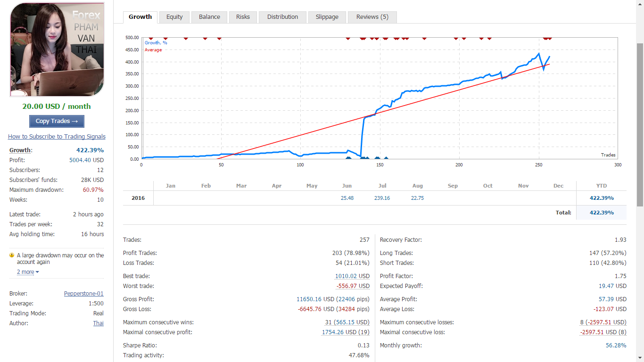Open How to Subscribe to Trading Signals link

click(x=57, y=137)
